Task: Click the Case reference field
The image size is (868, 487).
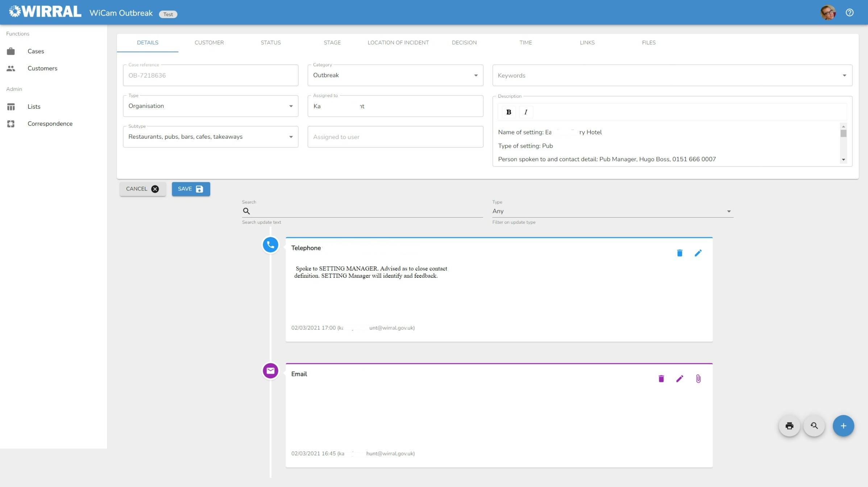Action: (211, 75)
